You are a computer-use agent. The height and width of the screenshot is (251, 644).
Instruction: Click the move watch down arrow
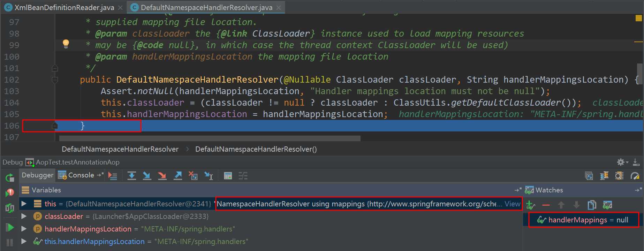[576, 205]
